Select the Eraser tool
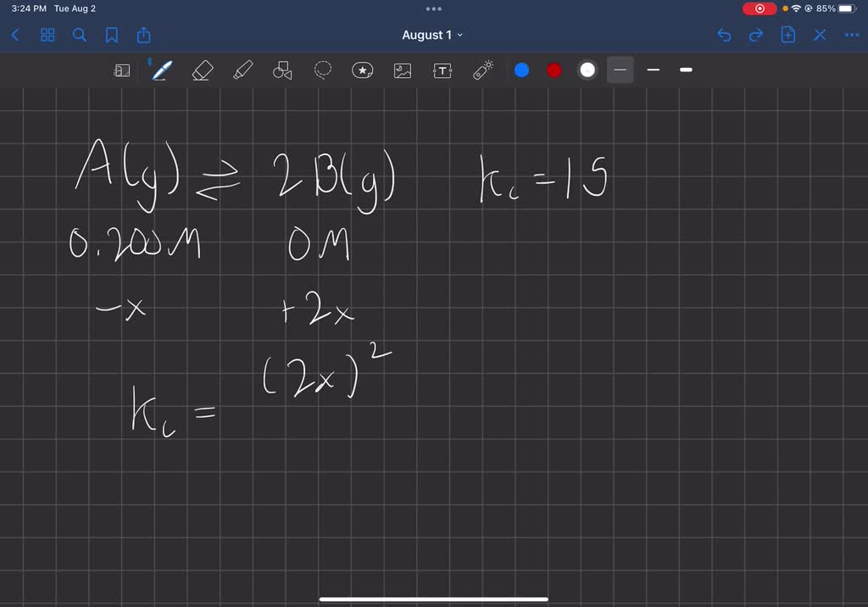 [202, 70]
